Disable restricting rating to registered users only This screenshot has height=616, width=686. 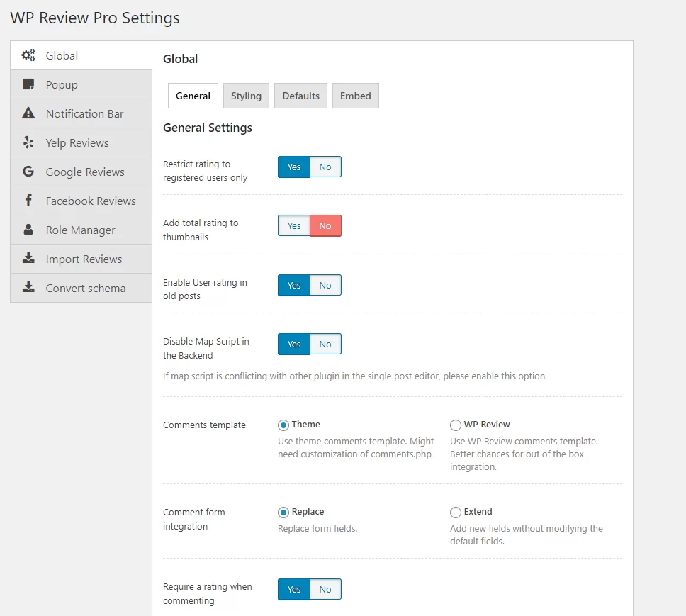(x=325, y=167)
